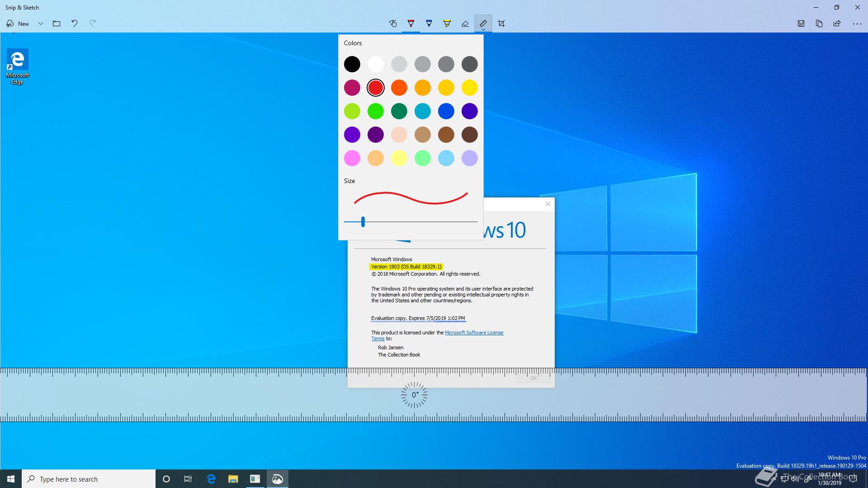This screenshot has width=868, height=488.
Task: Toggle the Ruler tool
Action: click(483, 23)
